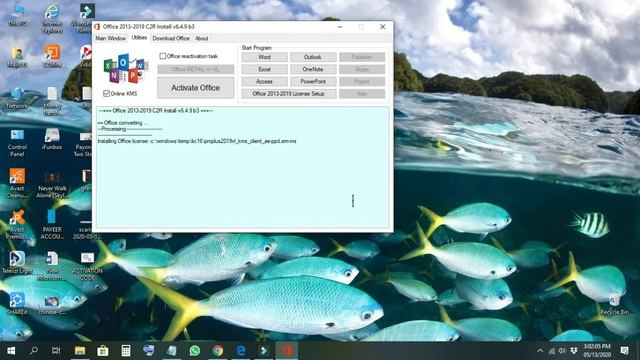
Task: Start Excel from Start Program group
Action: (264, 69)
